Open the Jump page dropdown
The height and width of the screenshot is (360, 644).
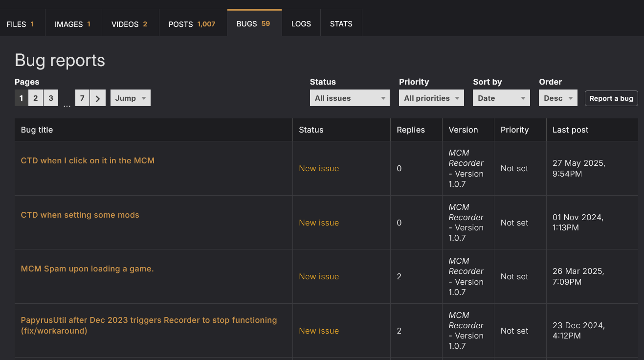131,98
